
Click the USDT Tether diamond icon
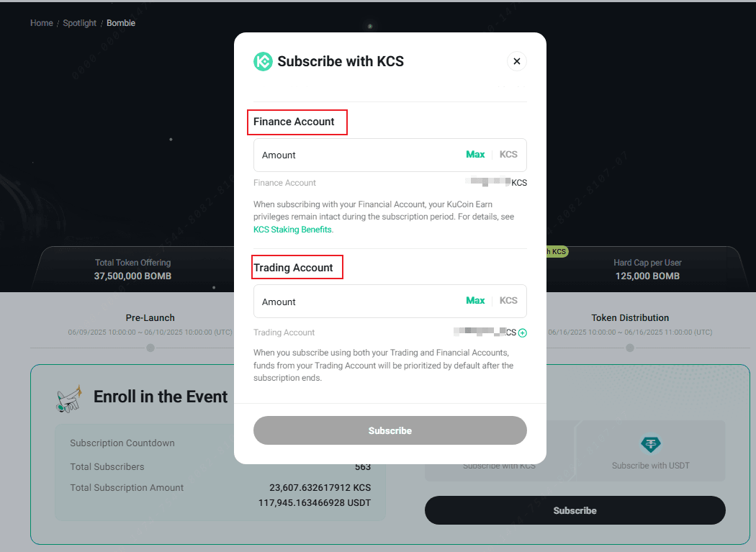coord(650,444)
